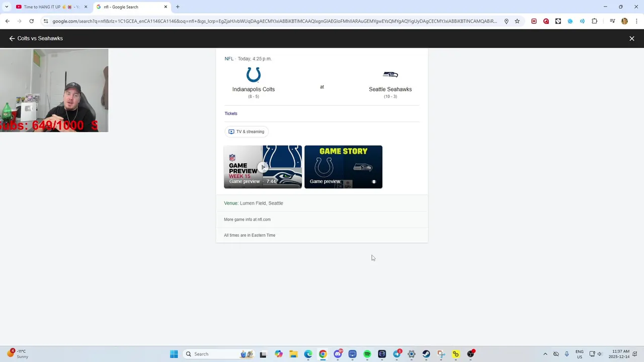
Task: Click the All times are in Eastern Time note
Action: point(250,235)
